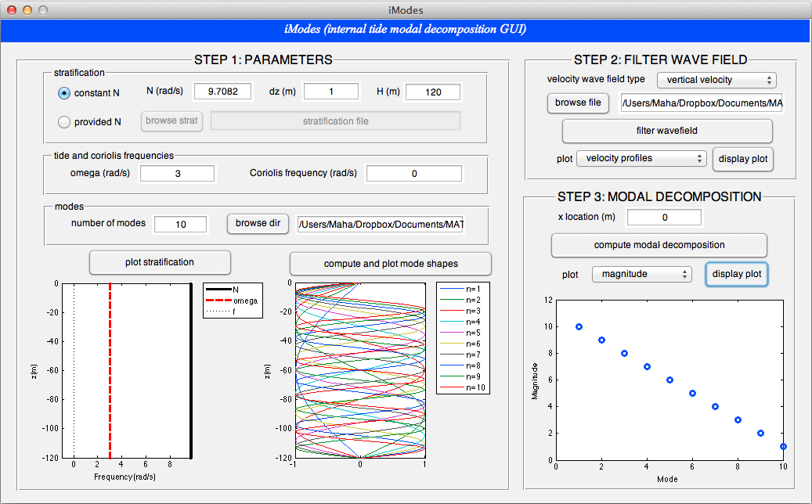Select the constant N radio button
812x504 pixels.
pos(63,93)
